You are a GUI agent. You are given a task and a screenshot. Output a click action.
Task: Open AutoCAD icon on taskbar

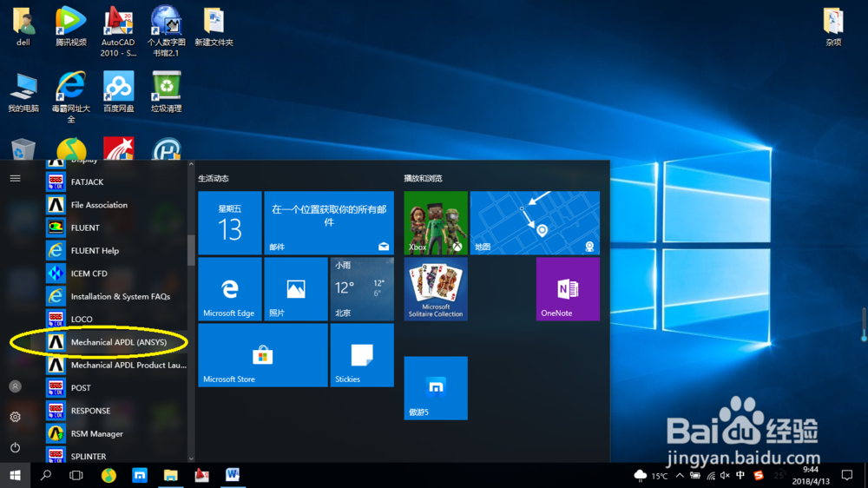[x=201, y=475]
